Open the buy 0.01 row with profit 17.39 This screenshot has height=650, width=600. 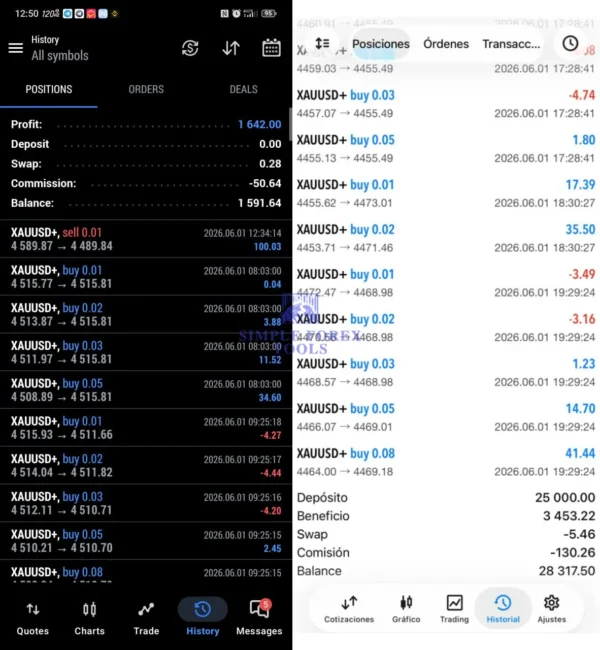[x=446, y=193]
